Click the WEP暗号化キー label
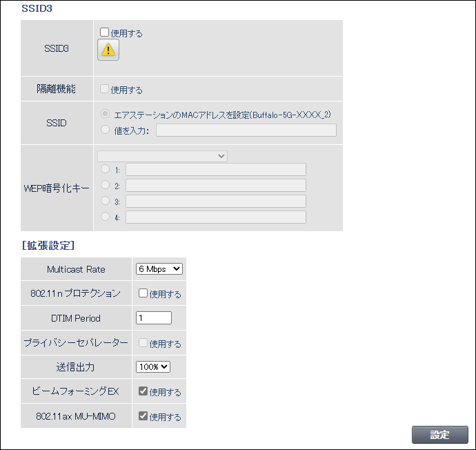The width and height of the screenshot is (476, 450). tap(57, 188)
